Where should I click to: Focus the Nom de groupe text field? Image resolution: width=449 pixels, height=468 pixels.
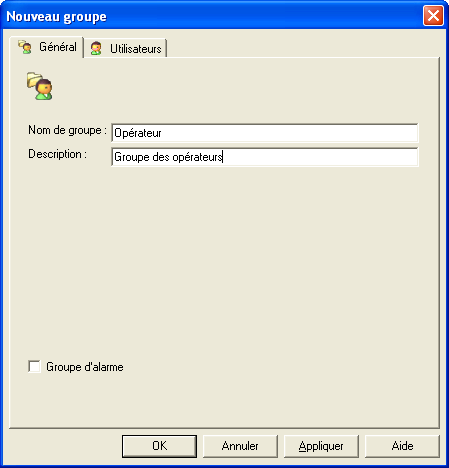265,133
